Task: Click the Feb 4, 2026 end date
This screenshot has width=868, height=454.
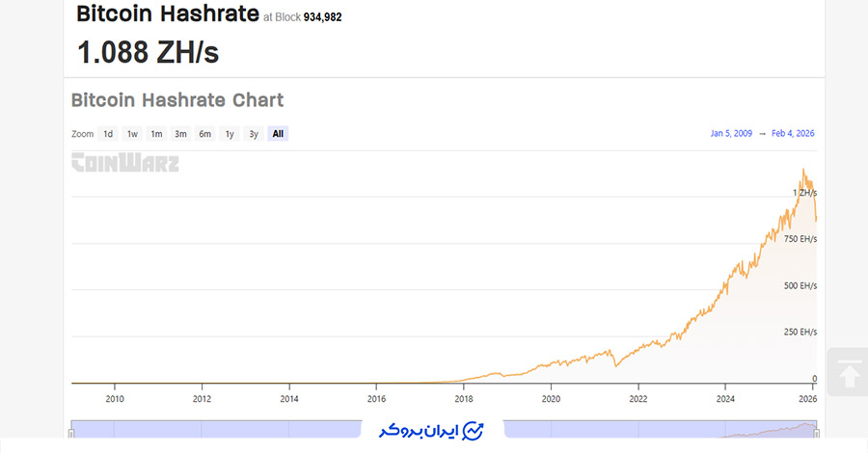Action: [x=793, y=134]
